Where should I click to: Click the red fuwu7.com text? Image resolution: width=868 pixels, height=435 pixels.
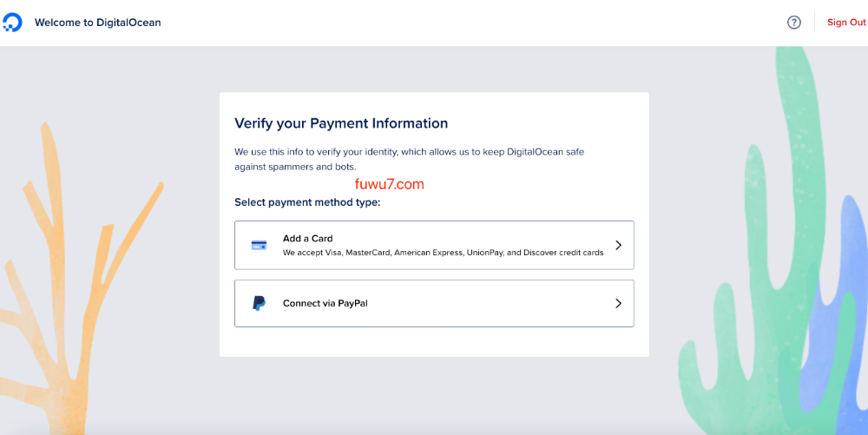pos(390,184)
